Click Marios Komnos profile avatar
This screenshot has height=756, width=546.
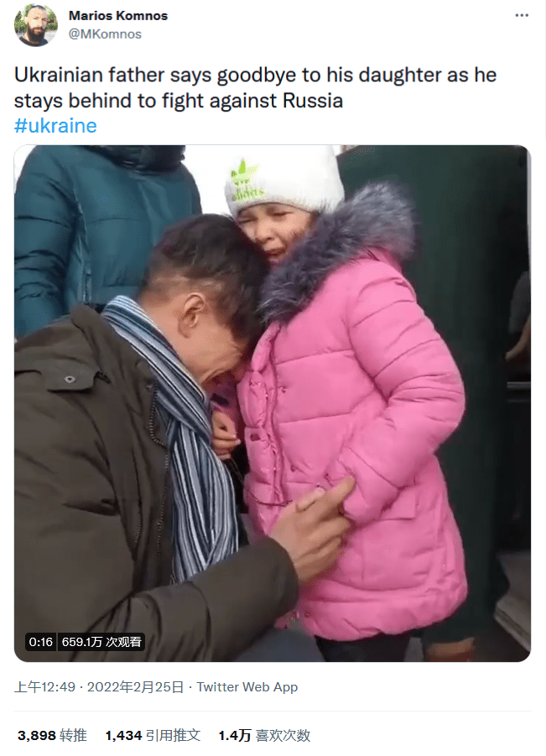point(36,24)
